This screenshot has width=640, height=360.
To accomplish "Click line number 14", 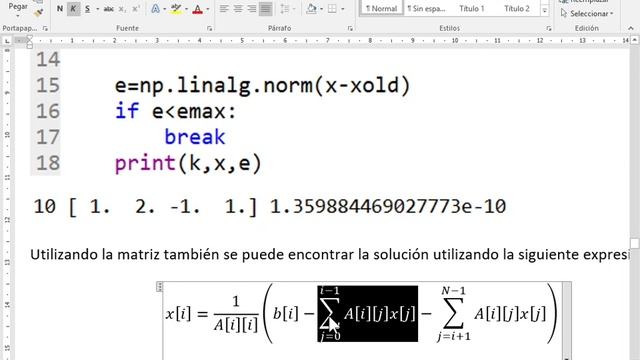I will (48, 60).
